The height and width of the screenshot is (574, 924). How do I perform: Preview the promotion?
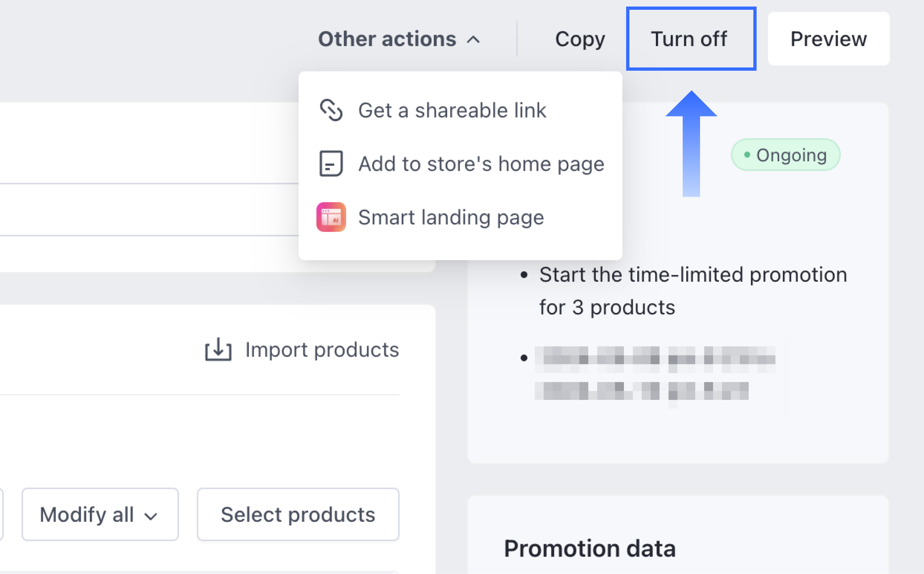828,39
